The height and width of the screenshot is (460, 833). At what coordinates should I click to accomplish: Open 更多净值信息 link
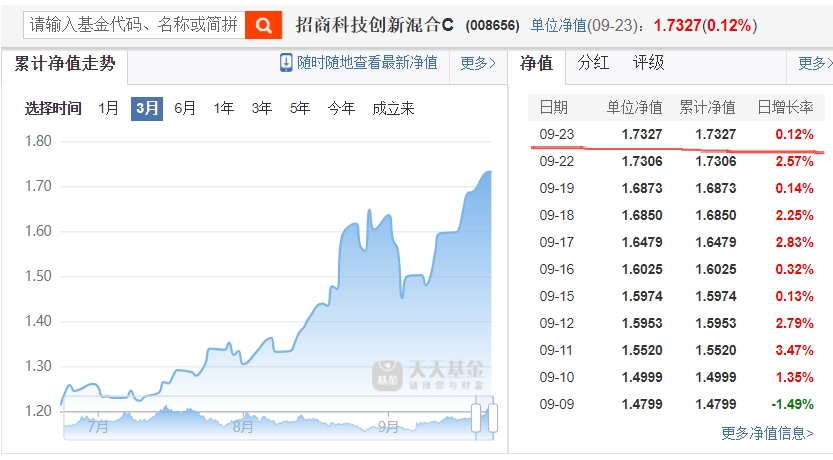coord(767,433)
